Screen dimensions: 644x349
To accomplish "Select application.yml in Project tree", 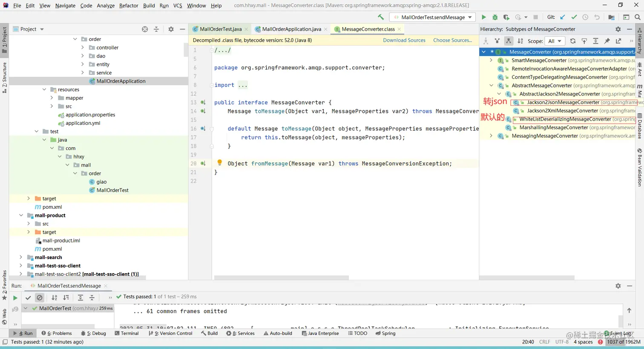I will pyautogui.click(x=83, y=123).
